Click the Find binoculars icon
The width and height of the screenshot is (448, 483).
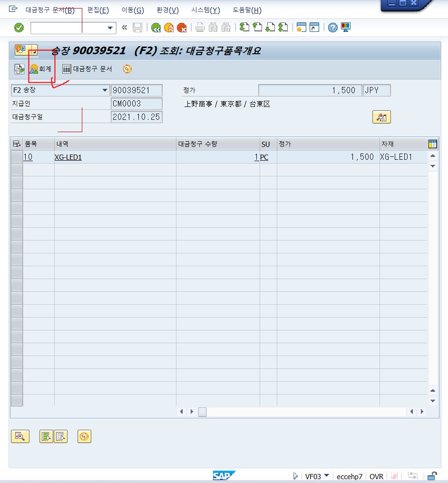click(x=213, y=28)
